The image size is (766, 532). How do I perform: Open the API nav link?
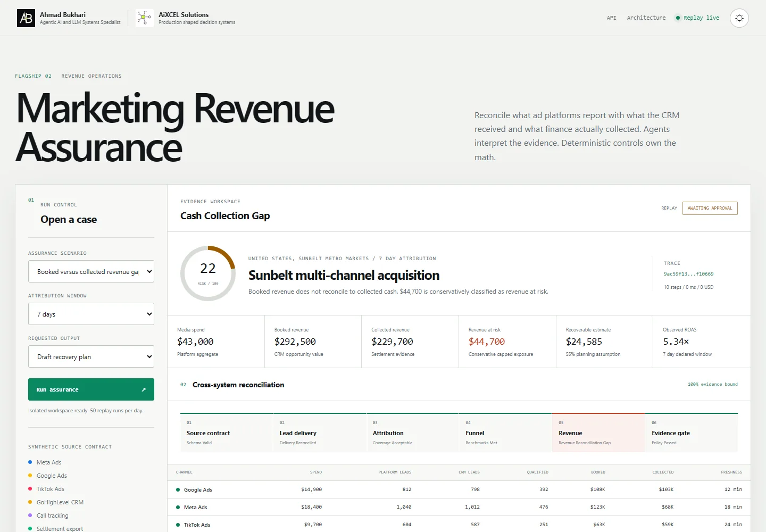tap(612, 18)
